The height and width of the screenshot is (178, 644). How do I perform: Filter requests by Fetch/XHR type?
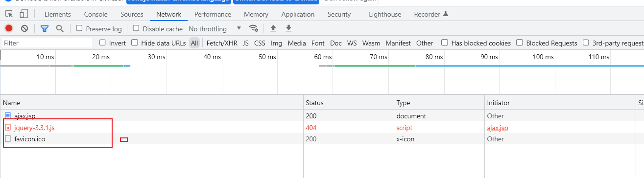[x=222, y=43]
